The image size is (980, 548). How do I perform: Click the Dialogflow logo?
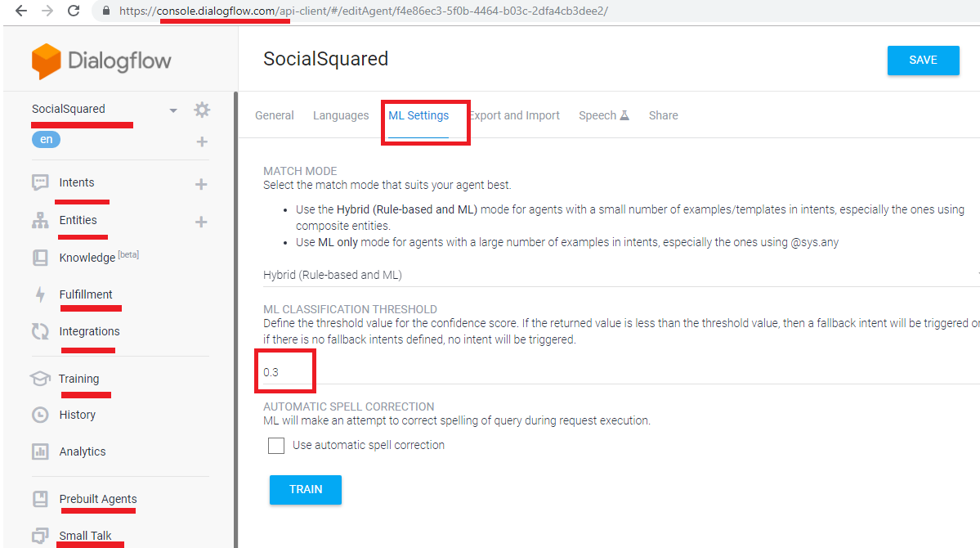click(x=101, y=61)
